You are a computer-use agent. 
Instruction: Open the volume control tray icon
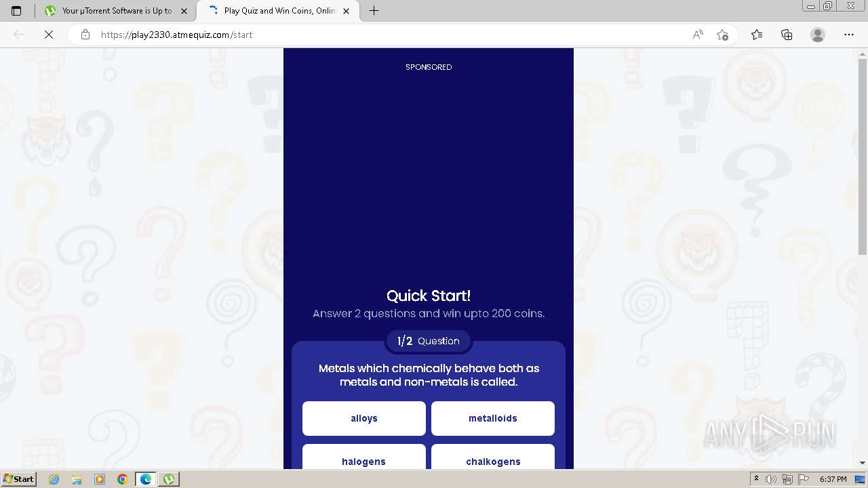click(x=771, y=479)
